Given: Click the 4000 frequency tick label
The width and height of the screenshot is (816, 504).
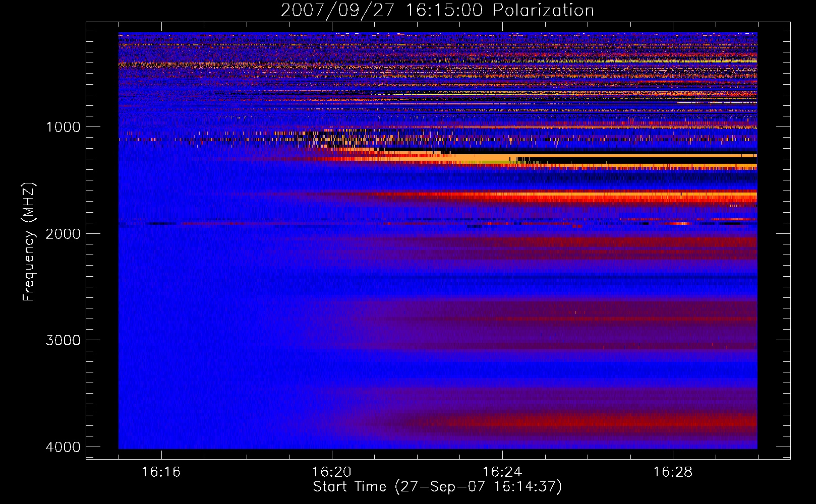Looking at the screenshot, I should 63,447.
